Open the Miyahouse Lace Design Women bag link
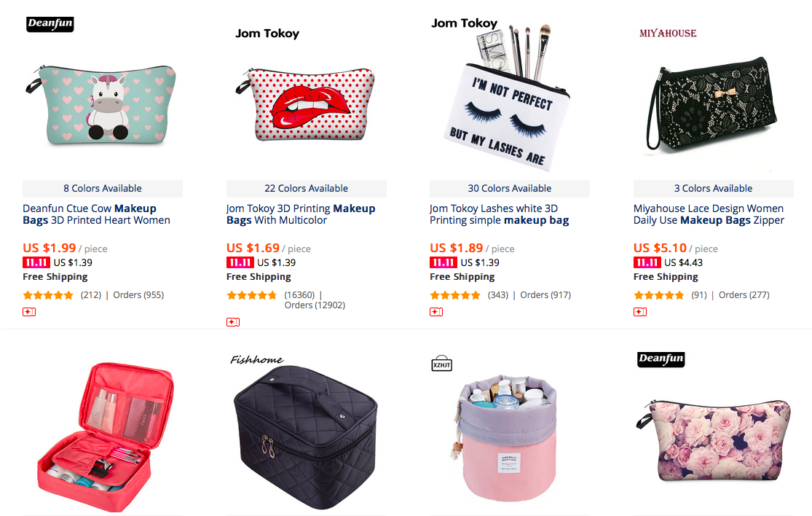The image size is (812, 516). (709, 214)
